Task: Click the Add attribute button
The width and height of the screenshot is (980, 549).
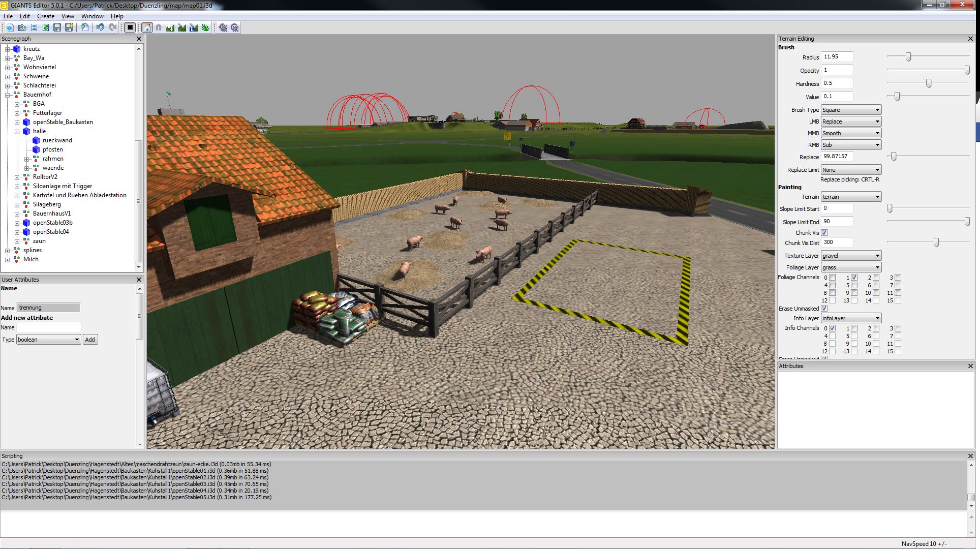Action: [90, 340]
